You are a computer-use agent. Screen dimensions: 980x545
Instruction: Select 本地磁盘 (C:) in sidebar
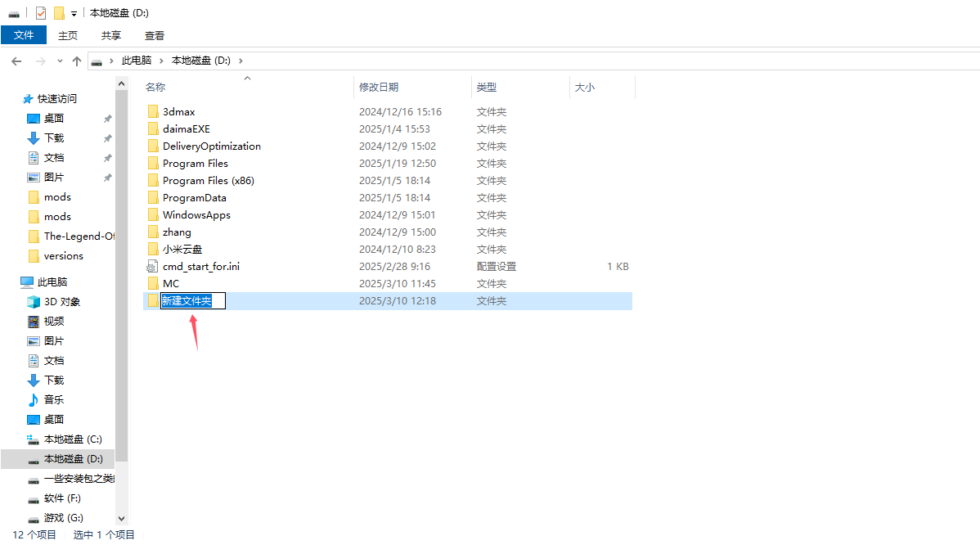pyautogui.click(x=72, y=439)
